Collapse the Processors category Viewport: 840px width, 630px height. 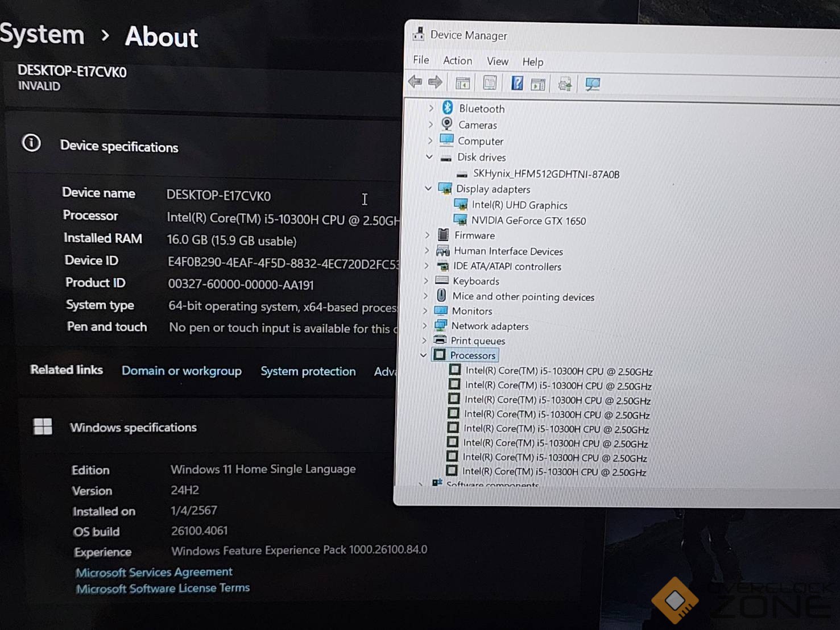(424, 355)
